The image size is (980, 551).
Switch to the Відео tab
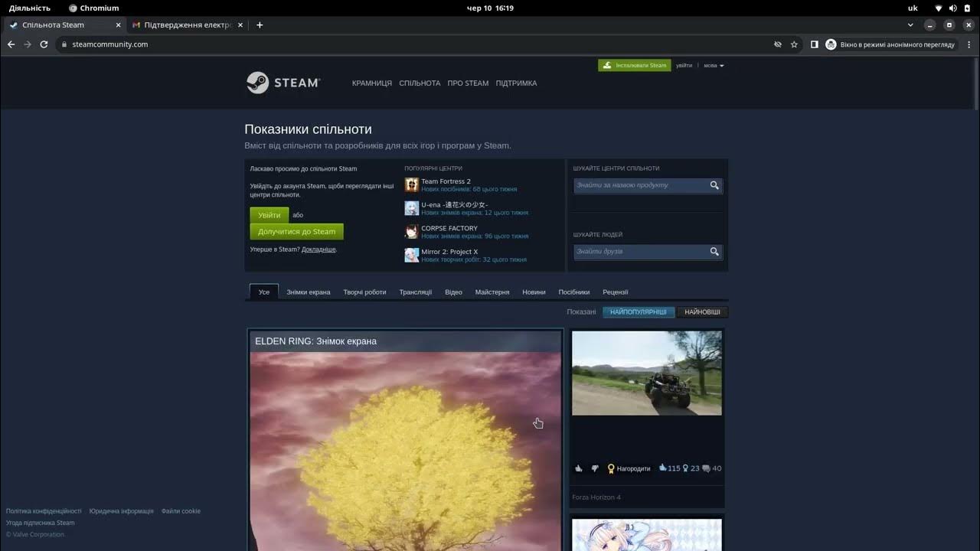pos(454,292)
